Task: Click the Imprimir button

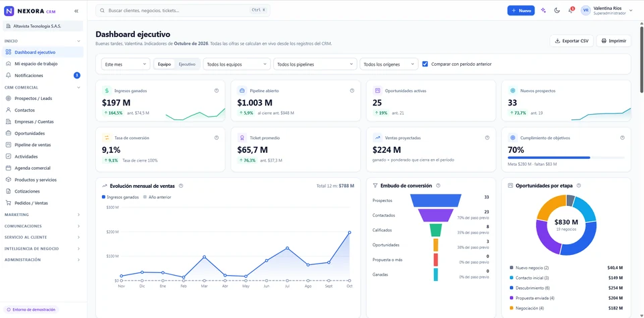Action: pyautogui.click(x=613, y=41)
